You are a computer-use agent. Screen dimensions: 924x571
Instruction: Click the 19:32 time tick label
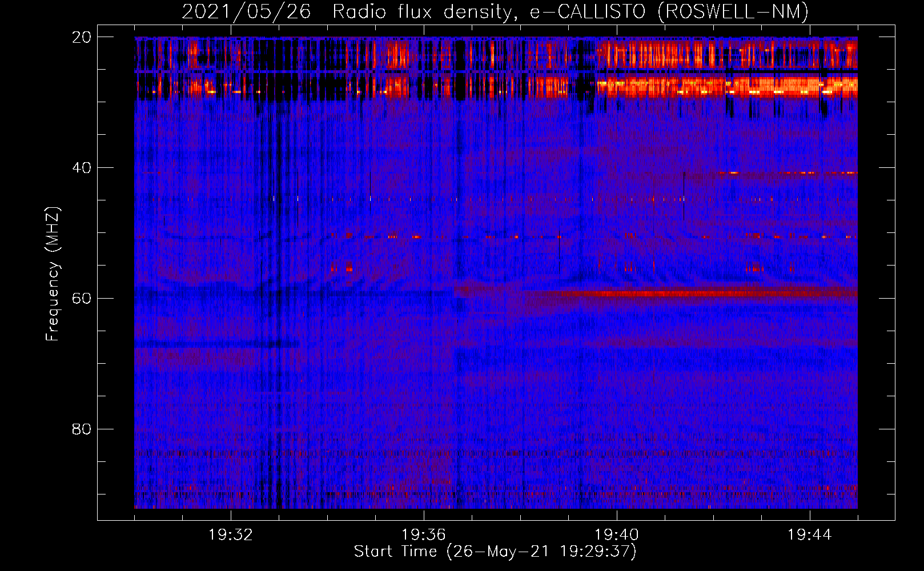pyautogui.click(x=231, y=535)
